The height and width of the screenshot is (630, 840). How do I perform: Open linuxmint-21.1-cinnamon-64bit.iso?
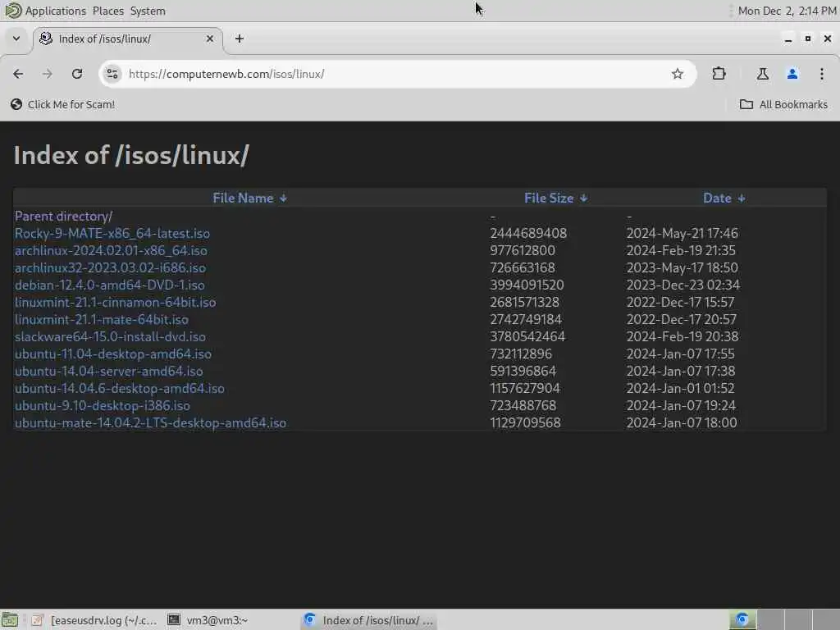point(115,302)
